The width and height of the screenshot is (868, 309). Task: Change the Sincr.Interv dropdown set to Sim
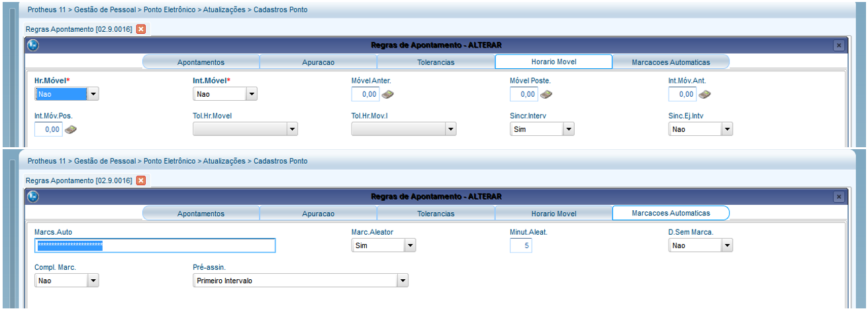[568, 129]
